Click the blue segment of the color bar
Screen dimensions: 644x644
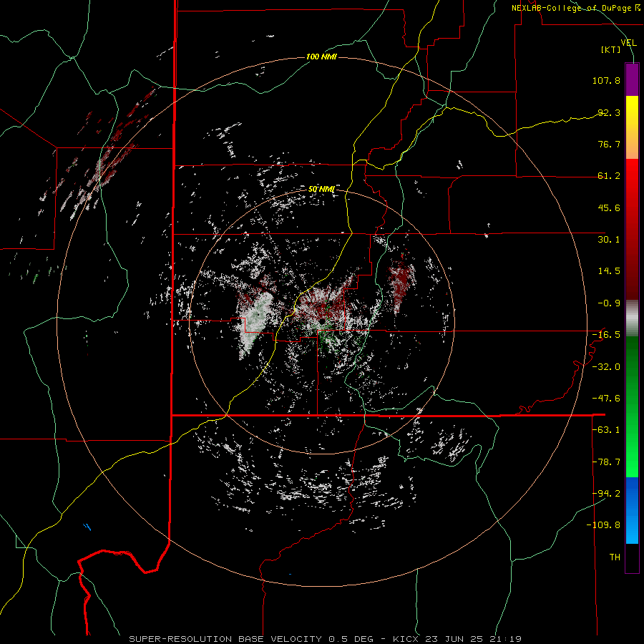632,509
